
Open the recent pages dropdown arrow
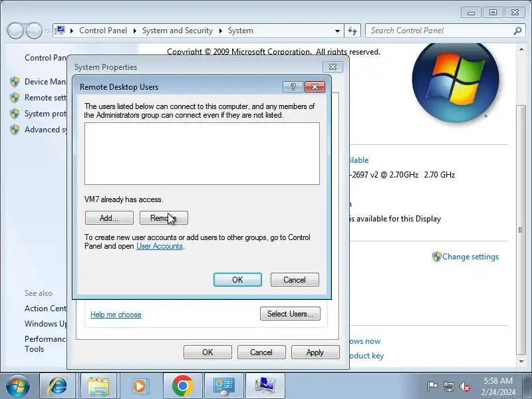pyautogui.click(x=47, y=31)
